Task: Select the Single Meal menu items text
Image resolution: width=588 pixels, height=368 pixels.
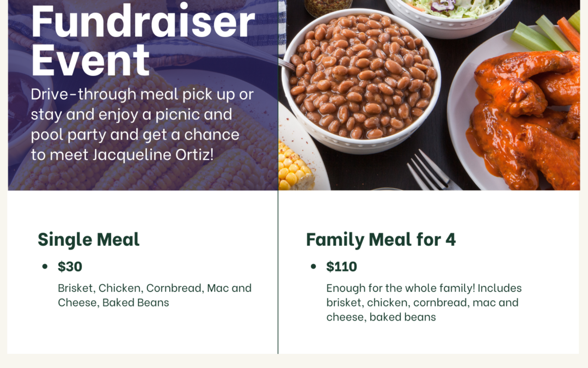Action: [155, 295]
